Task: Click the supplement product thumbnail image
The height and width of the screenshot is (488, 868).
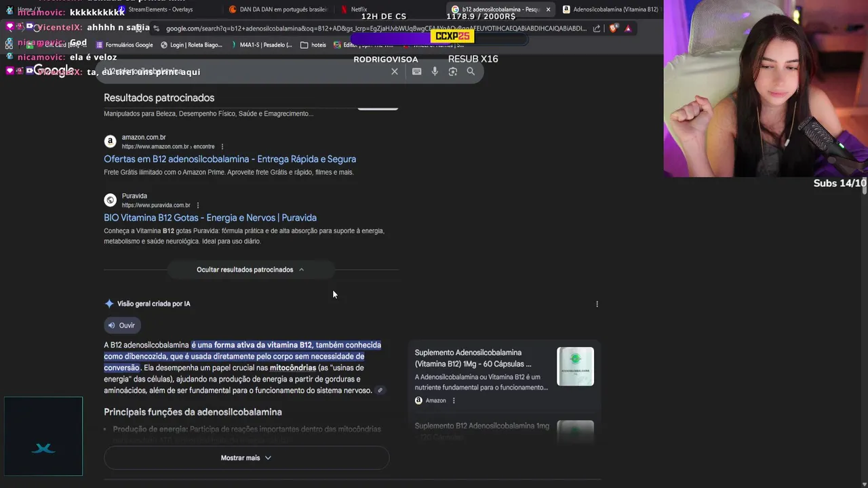Action: pyautogui.click(x=575, y=367)
